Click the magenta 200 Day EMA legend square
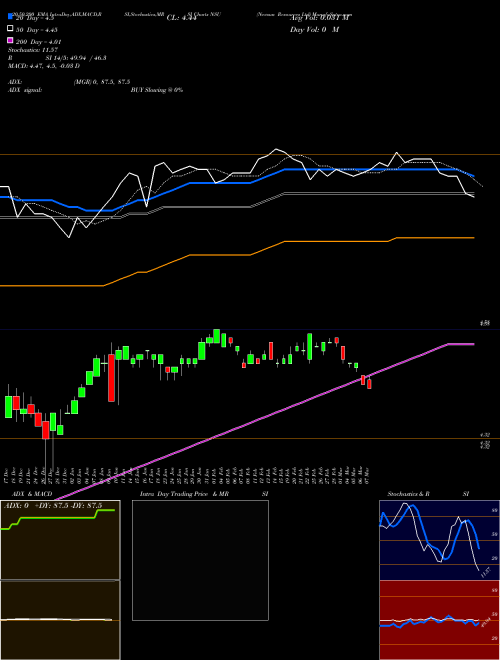This screenshot has width=500, height=660. pyautogui.click(x=10, y=40)
